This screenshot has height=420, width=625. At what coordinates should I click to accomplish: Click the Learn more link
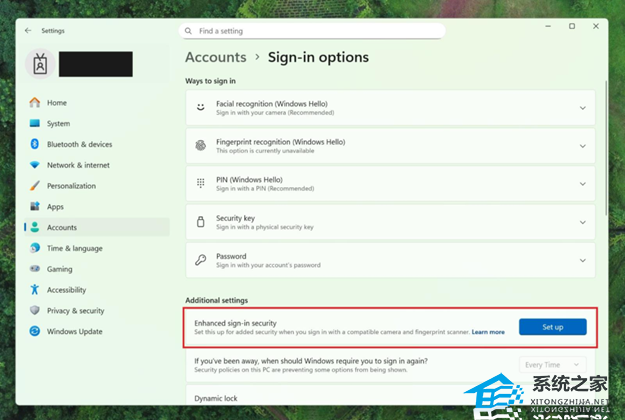pos(488,332)
